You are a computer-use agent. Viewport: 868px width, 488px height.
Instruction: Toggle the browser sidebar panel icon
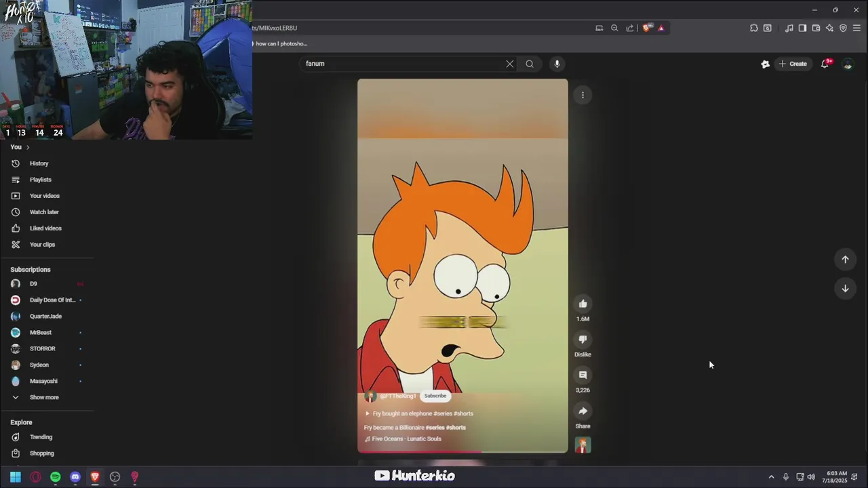pos(802,28)
